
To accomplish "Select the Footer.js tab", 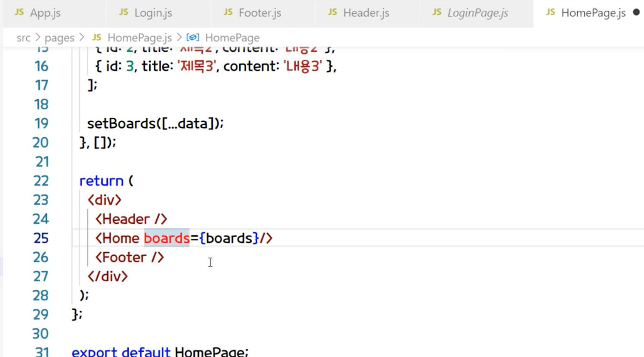I will pos(263,13).
